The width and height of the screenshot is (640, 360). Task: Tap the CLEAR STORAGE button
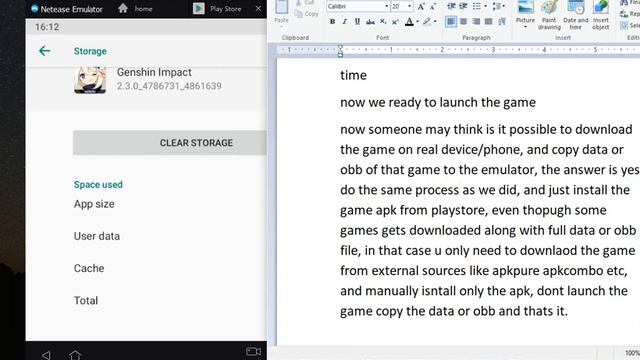click(x=170, y=143)
